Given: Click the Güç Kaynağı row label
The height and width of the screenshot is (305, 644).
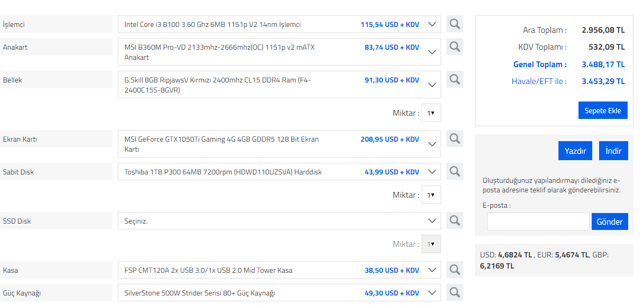Looking at the screenshot, I should coord(22,293).
